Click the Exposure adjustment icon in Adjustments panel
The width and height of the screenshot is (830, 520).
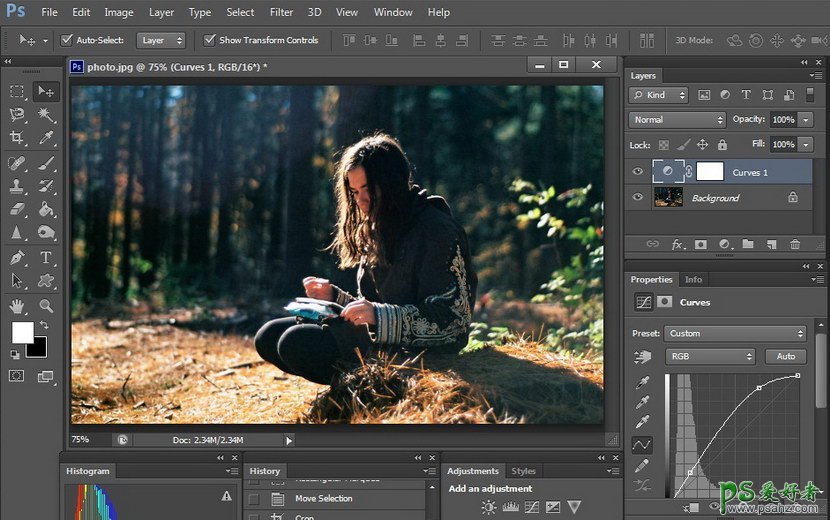pos(553,507)
